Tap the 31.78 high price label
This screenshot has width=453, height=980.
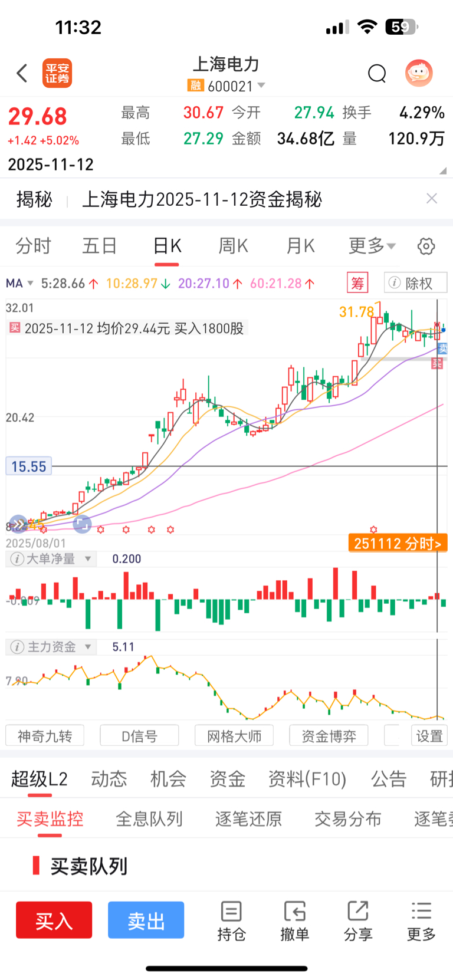pyautogui.click(x=356, y=311)
